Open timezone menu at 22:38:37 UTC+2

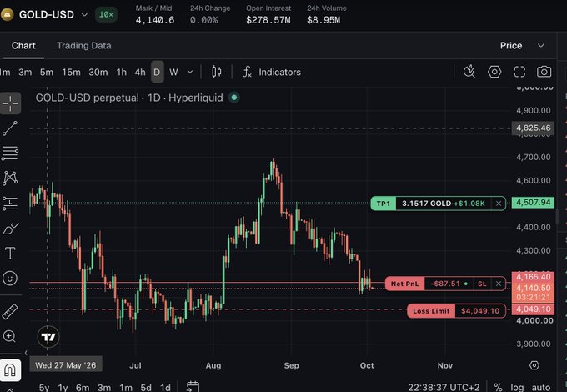(x=444, y=387)
